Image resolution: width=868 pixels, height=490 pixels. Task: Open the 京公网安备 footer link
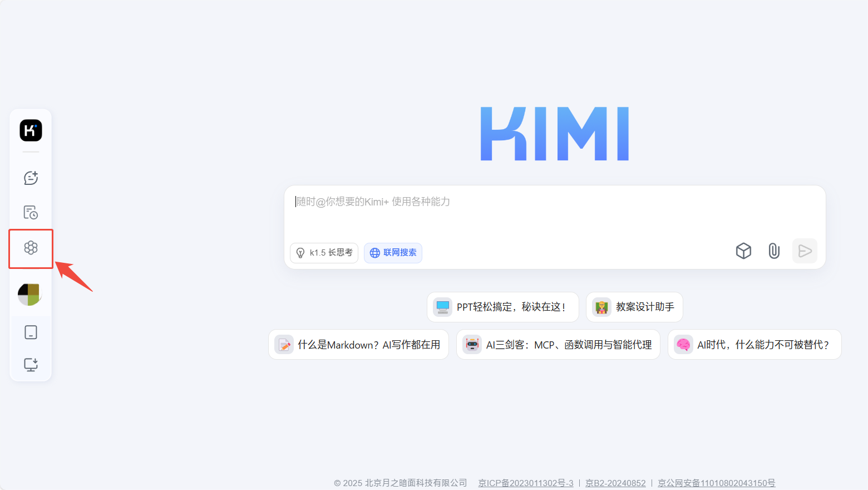[x=716, y=483]
